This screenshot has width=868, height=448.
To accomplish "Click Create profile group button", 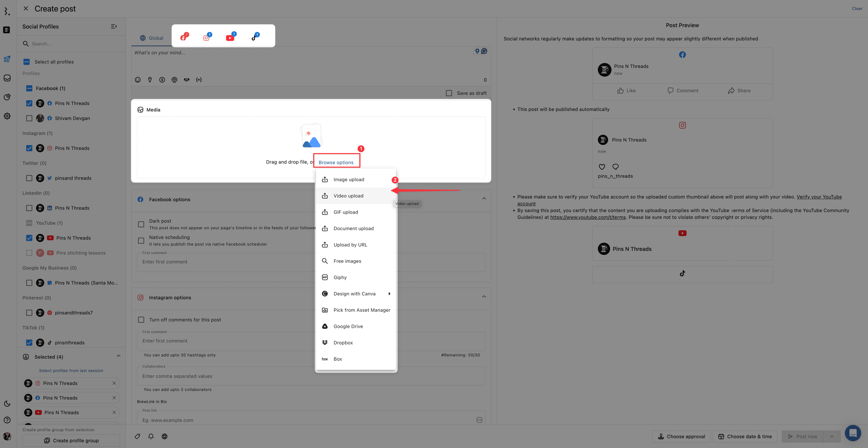I will click(71, 441).
